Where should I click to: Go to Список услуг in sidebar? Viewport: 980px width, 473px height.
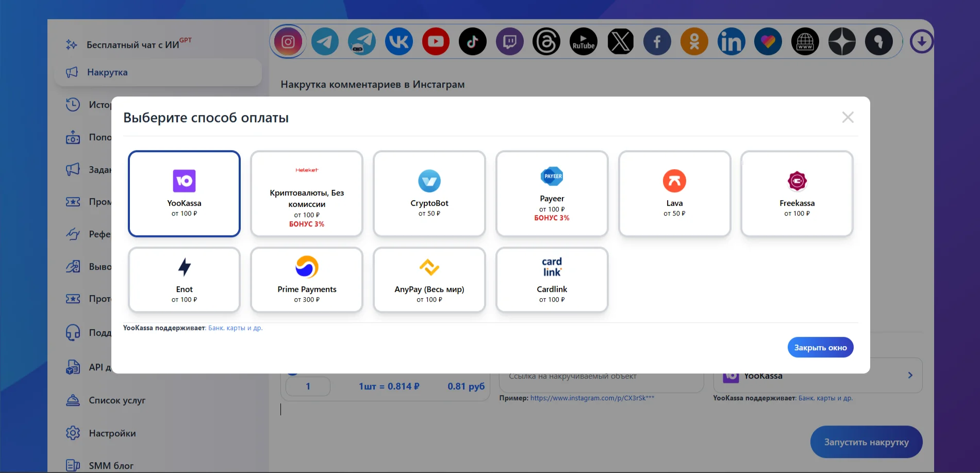pos(117,400)
